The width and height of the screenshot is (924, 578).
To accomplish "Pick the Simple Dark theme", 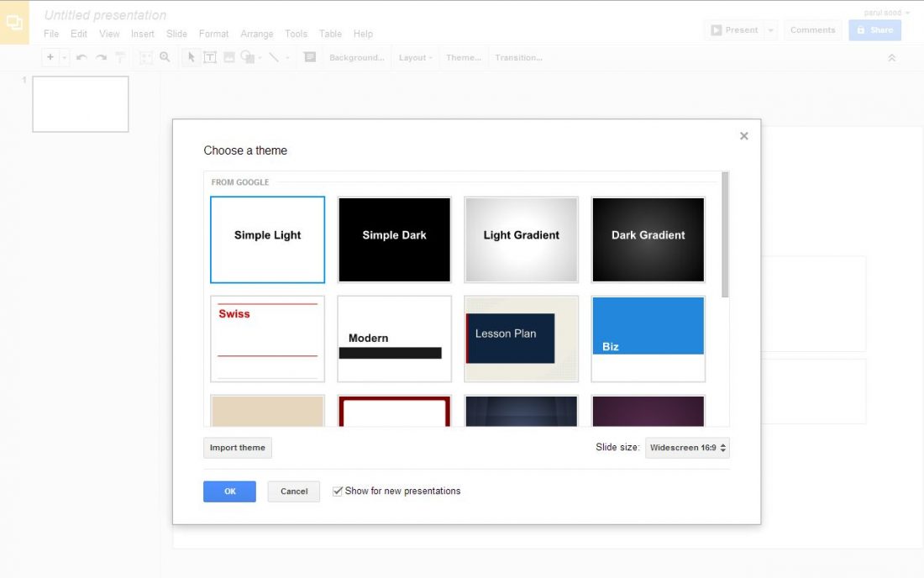I will [x=394, y=239].
